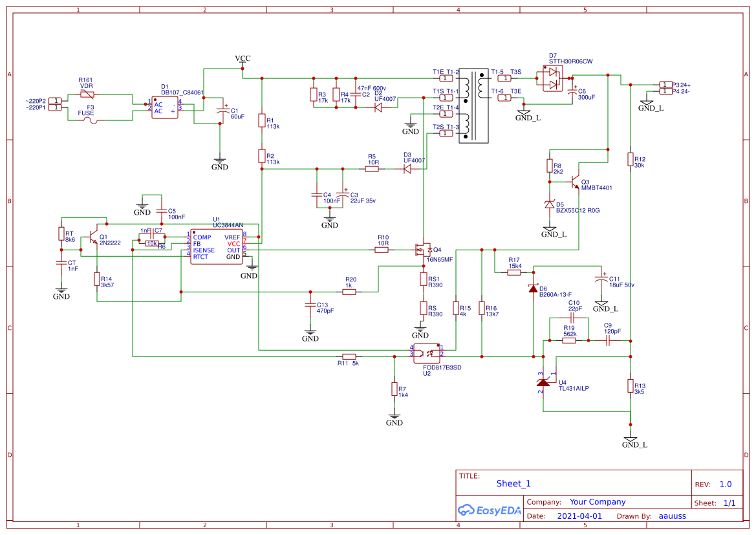Select the date 2021-04-01 field
The height and width of the screenshot is (535, 756).
[x=580, y=516]
